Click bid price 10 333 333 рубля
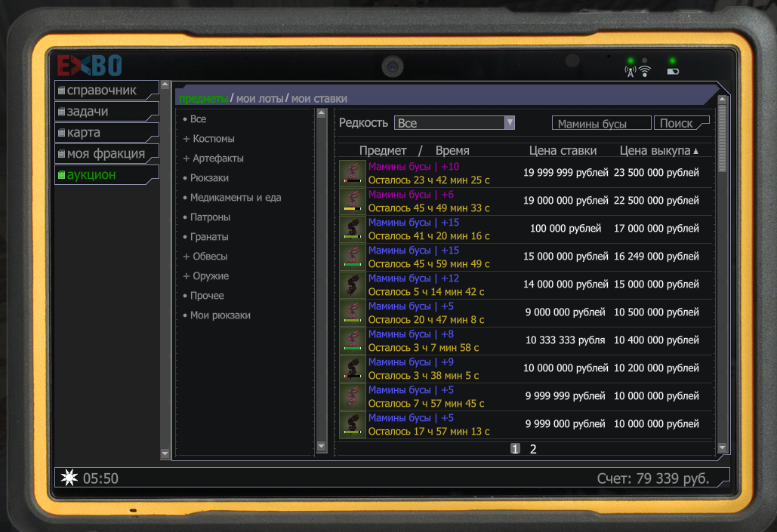 pyautogui.click(x=566, y=340)
